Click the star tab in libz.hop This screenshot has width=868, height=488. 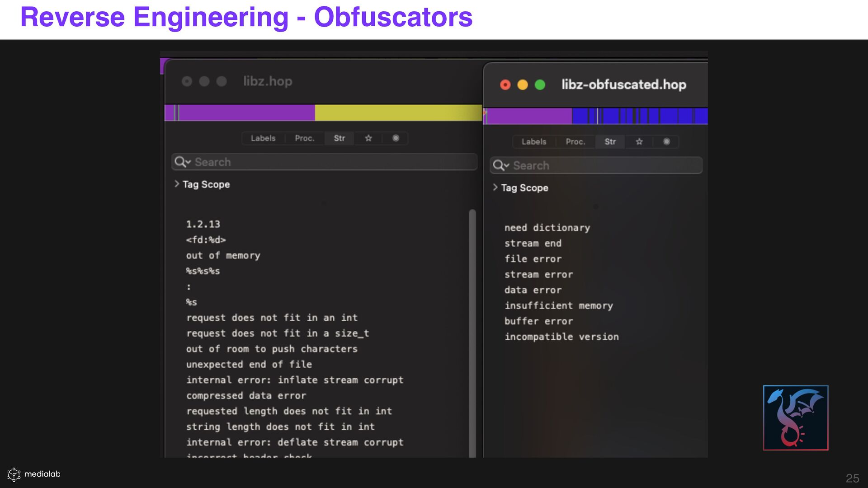coord(368,138)
